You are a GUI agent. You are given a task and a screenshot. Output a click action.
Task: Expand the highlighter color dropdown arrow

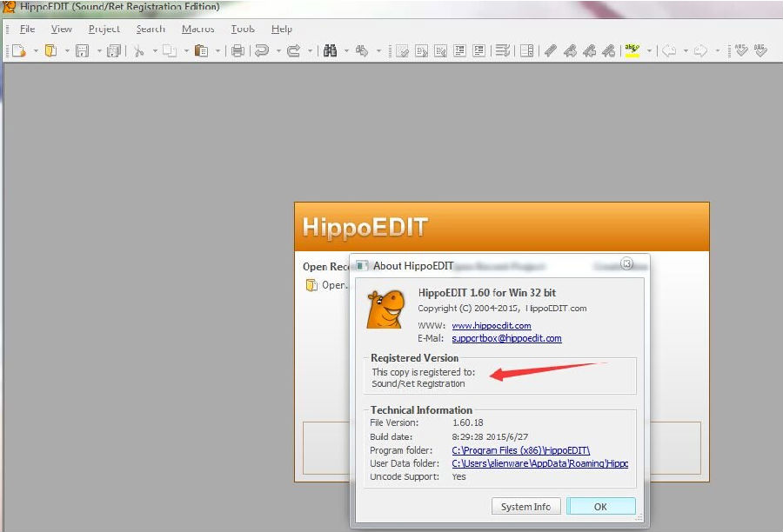(649, 51)
